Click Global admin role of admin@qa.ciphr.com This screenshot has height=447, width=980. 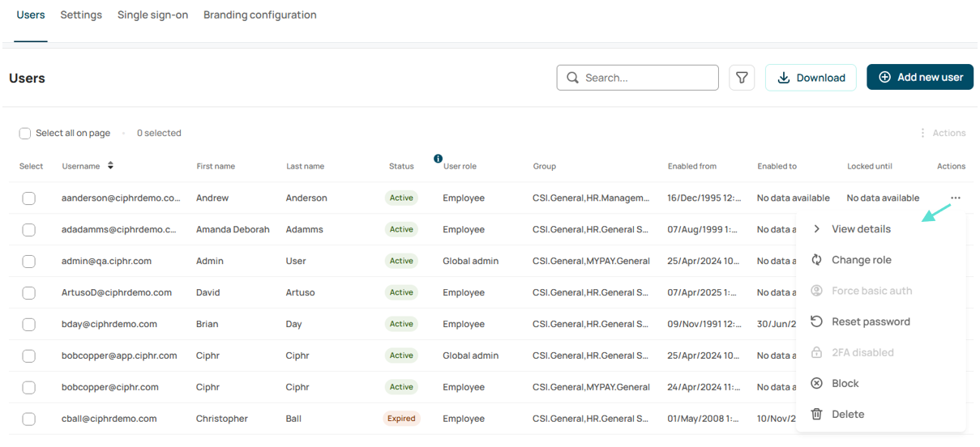[x=471, y=261]
